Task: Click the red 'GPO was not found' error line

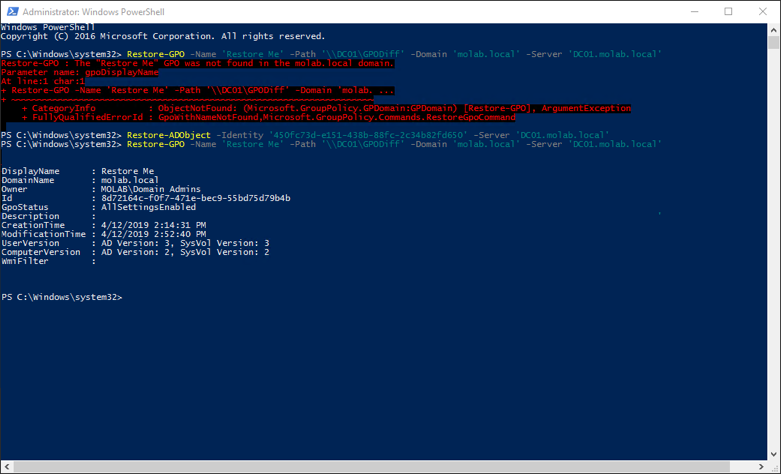Action: pyautogui.click(x=198, y=63)
